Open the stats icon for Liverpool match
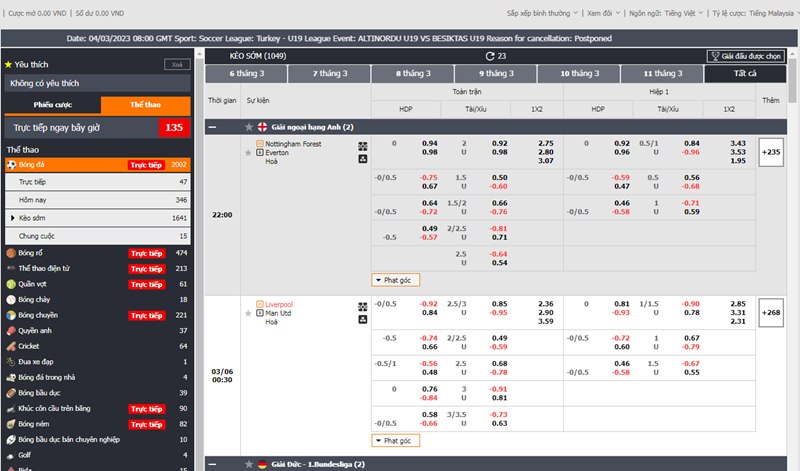The height and width of the screenshot is (471, 800). tap(362, 307)
